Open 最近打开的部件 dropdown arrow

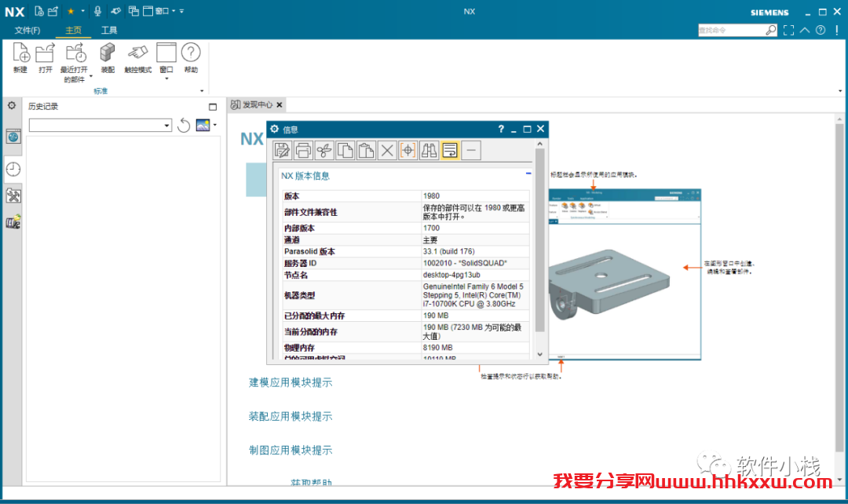tap(91, 76)
